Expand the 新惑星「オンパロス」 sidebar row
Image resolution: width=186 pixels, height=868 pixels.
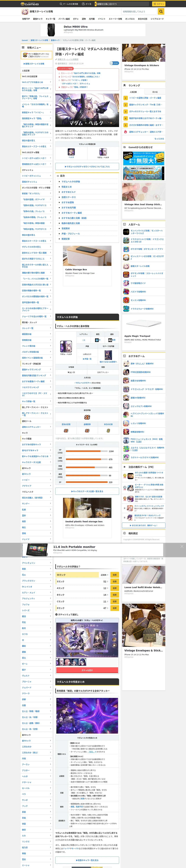coord(37,193)
